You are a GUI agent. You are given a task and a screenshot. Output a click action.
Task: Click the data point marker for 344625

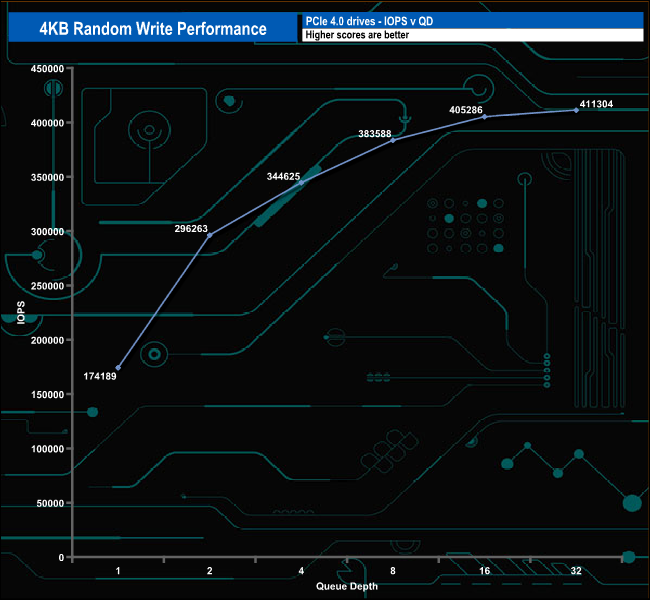(301, 182)
